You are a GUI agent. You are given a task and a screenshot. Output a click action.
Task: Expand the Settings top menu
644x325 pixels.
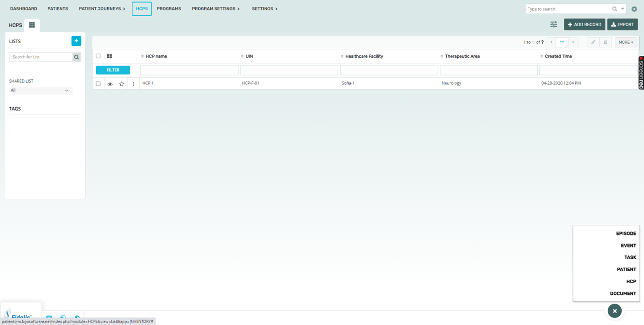265,9
